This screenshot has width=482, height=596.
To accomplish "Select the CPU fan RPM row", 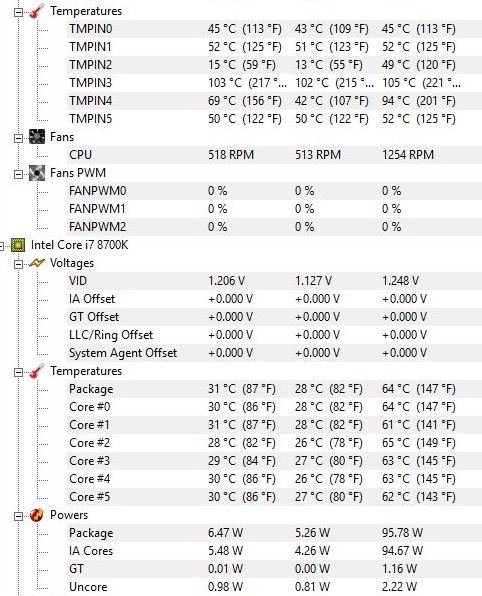I will point(274,155).
